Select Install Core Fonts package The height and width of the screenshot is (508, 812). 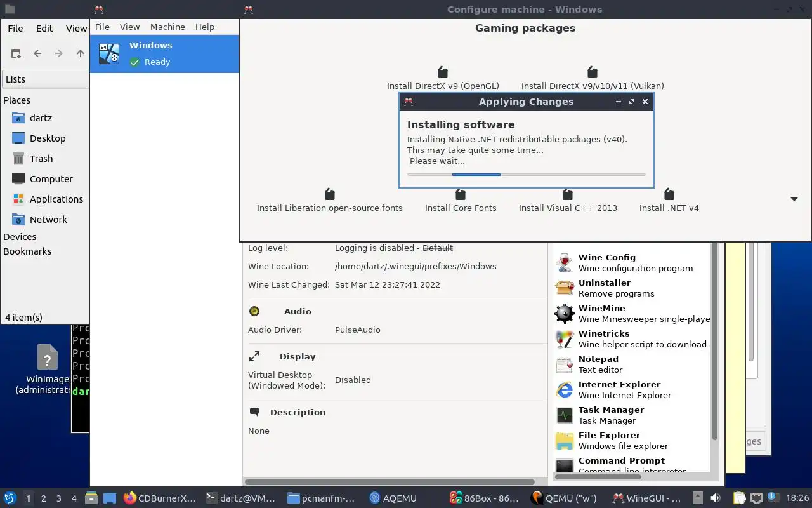[x=461, y=201]
